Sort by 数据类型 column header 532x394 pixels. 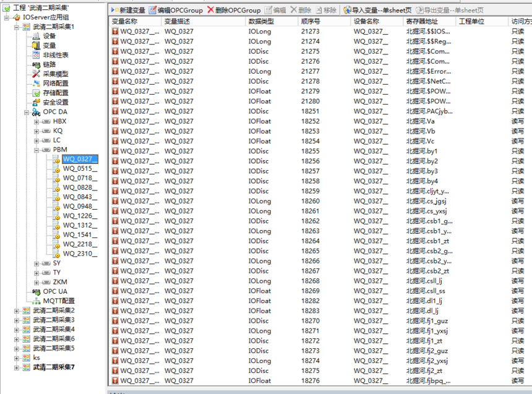[x=272, y=22]
